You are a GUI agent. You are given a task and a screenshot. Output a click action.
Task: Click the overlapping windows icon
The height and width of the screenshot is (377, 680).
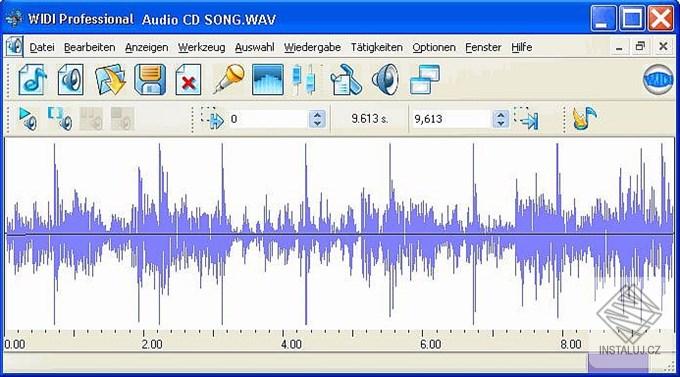point(425,79)
